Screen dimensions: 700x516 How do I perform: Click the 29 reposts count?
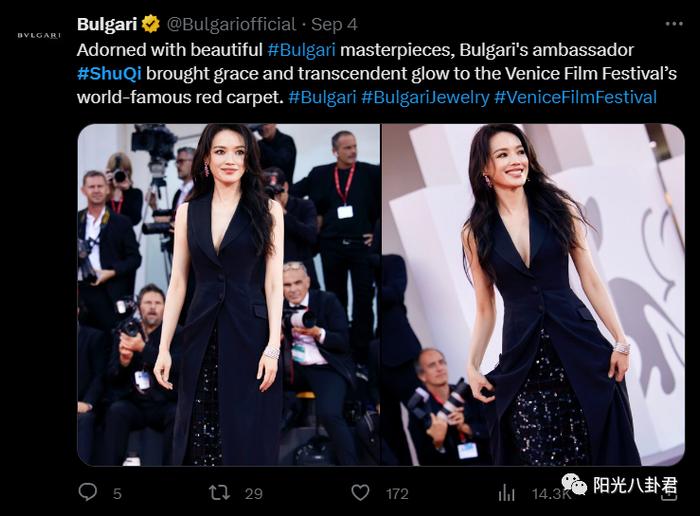[x=254, y=494]
